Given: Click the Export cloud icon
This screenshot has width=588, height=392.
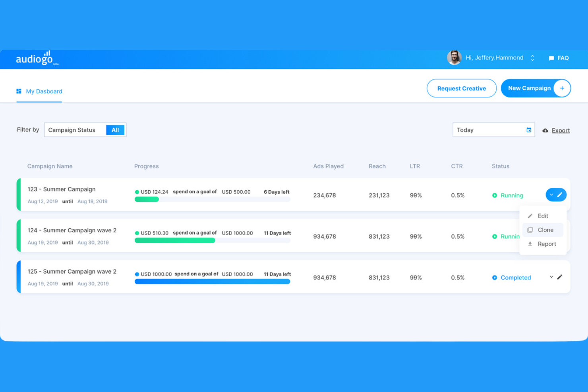Looking at the screenshot, I should point(545,130).
